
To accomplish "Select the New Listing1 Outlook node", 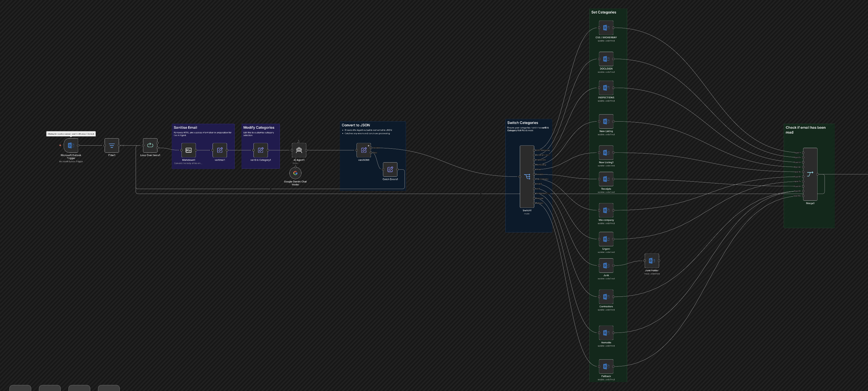I will pyautogui.click(x=606, y=152).
